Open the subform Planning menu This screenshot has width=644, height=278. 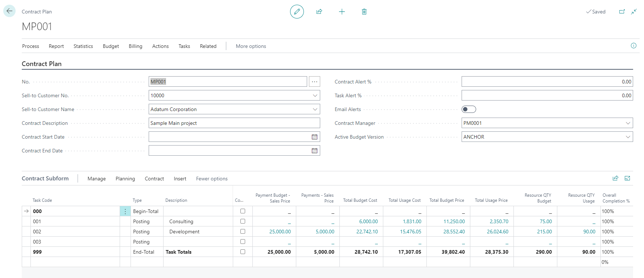tap(125, 179)
